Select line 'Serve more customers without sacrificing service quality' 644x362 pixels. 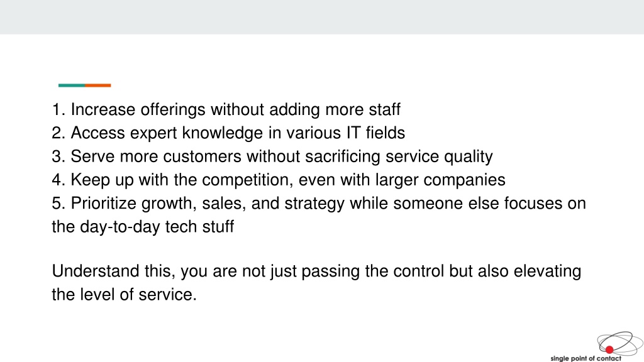(x=272, y=156)
